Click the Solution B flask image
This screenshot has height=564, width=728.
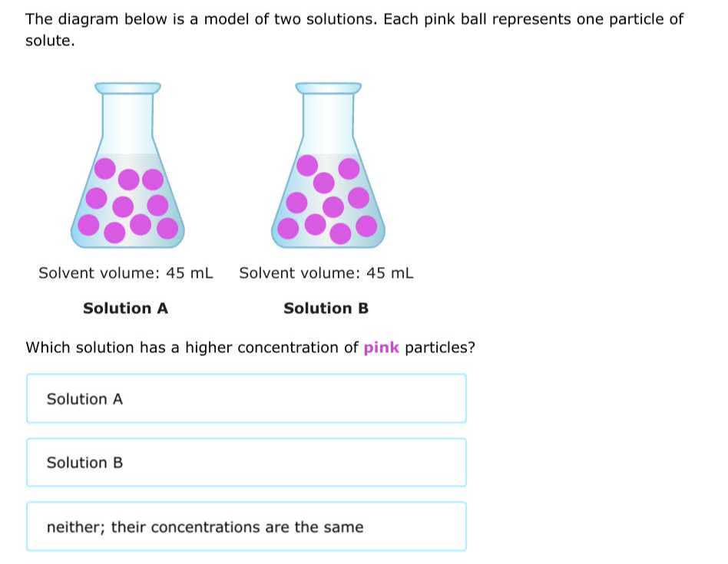point(328,165)
